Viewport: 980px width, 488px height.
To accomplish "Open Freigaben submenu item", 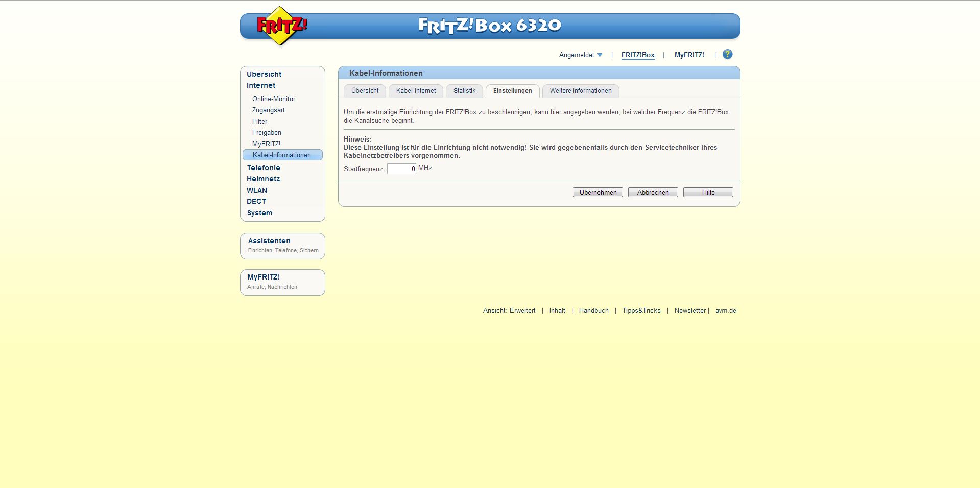I will (x=267, y=132).
